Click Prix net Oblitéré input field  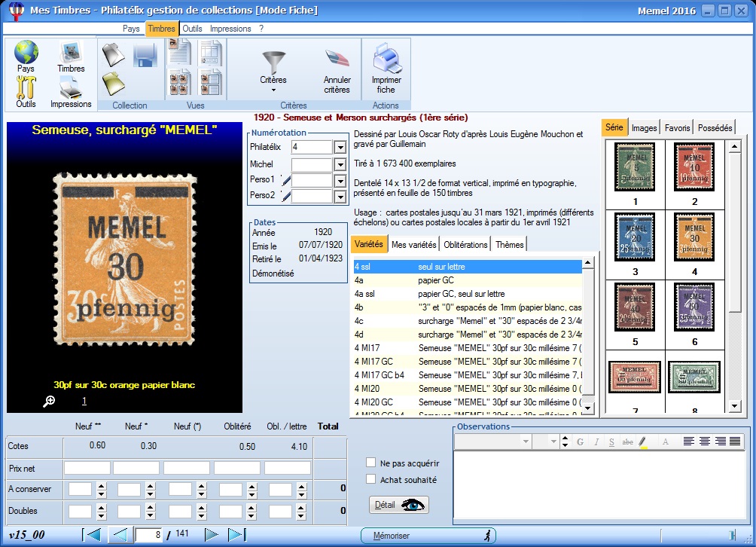237,468
